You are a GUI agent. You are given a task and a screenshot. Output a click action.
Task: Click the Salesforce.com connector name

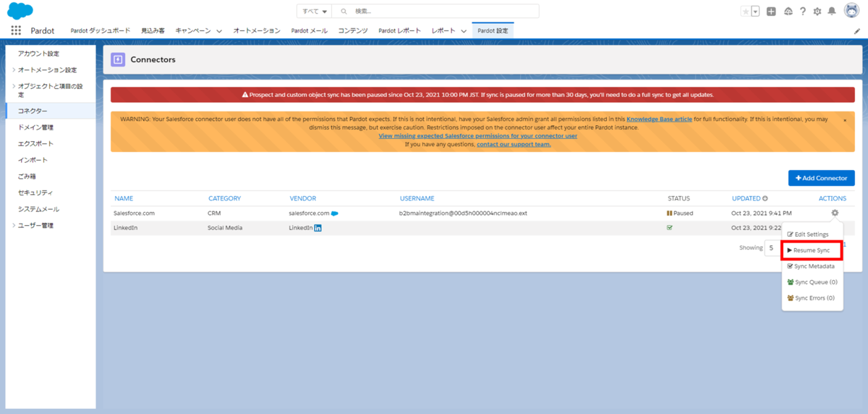pyautogui.click(x=135, y=214)
